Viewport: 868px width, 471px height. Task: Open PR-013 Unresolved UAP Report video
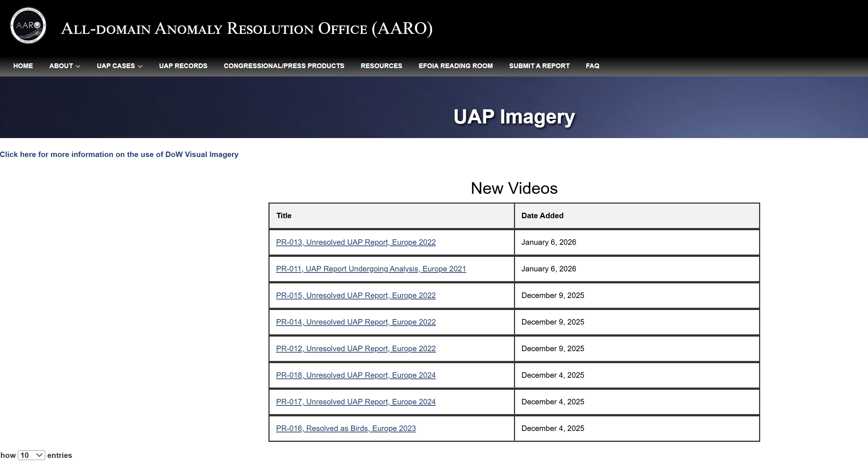point(356,242)
